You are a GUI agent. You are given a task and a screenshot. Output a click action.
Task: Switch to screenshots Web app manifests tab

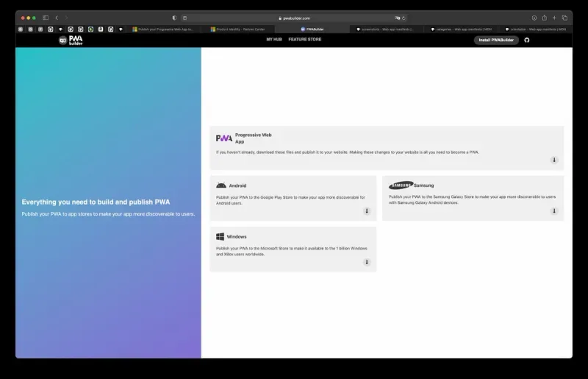[x=387, y=29]
